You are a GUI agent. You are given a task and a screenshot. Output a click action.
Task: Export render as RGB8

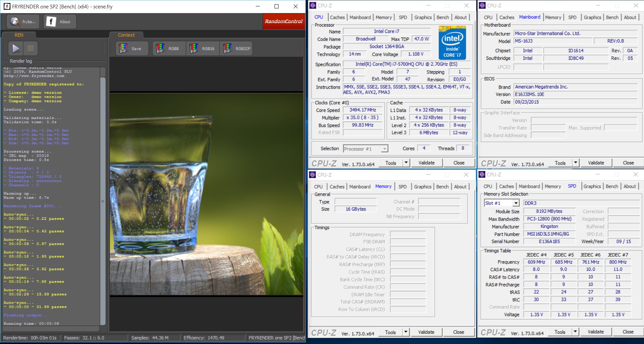coord(169,48)
